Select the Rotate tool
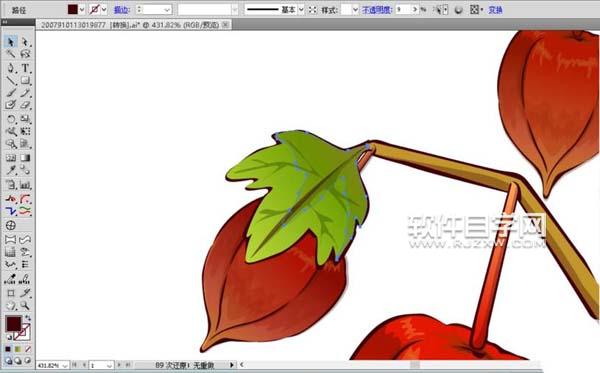This screenshot has width=600, height=373. (11, 119)
